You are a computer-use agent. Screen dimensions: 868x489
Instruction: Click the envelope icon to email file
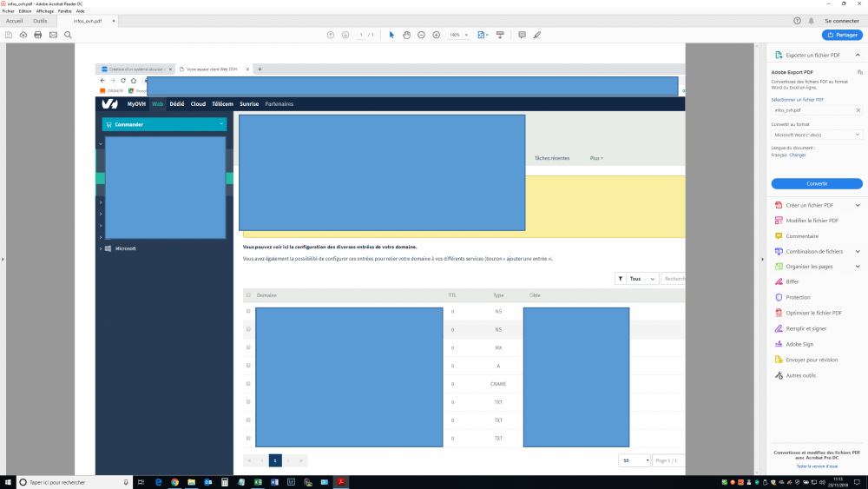53,35
